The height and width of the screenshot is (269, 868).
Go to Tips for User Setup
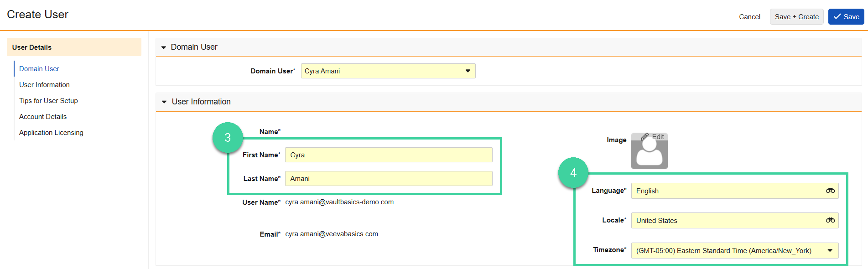tap(48, 101)
